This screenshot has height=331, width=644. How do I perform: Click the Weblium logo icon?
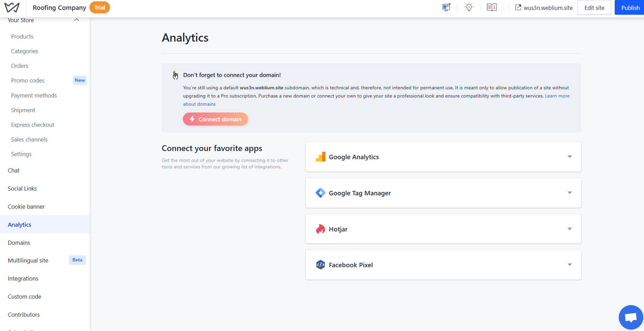[x=12, y=7]
